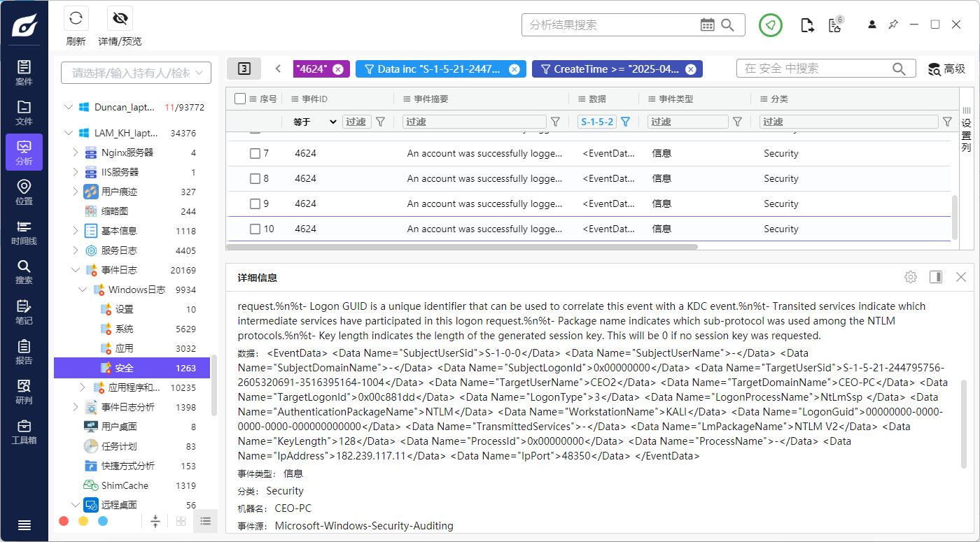Open the calendar date picker in search box
This screenshot has width=980, height=542.
708,25
